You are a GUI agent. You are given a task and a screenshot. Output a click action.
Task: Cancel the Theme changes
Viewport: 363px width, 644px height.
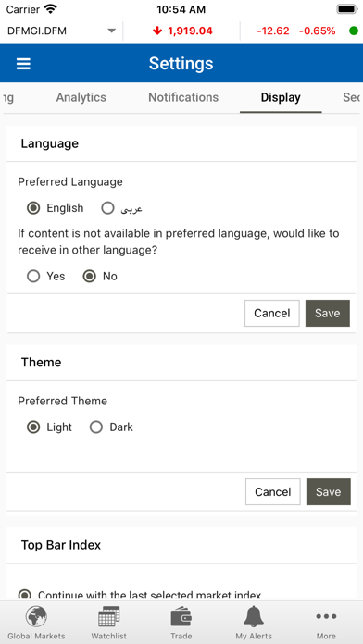click(273, 492)
